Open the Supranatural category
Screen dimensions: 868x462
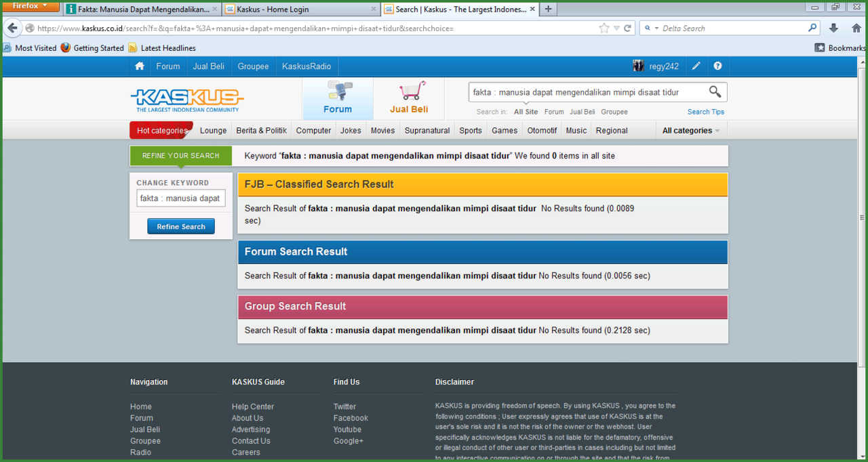click(427, 131)
